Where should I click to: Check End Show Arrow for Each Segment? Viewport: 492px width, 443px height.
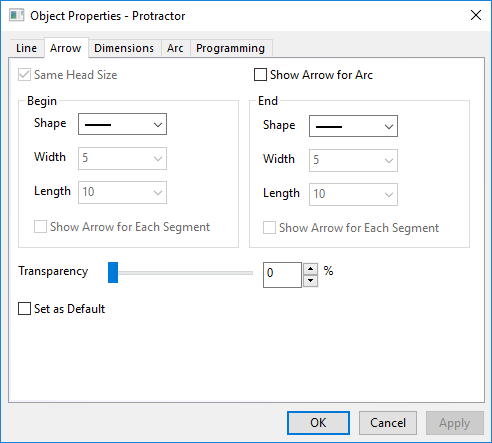[269, 228]
